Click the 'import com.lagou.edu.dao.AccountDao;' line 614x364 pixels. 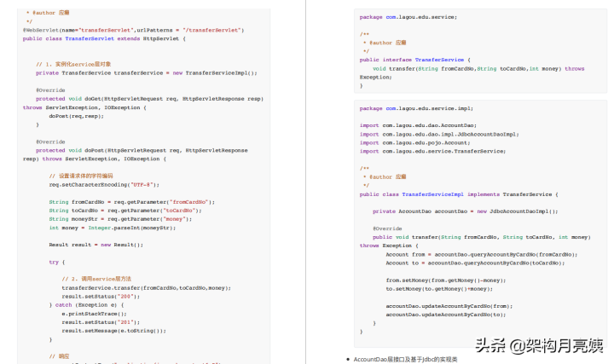[418, 125]
